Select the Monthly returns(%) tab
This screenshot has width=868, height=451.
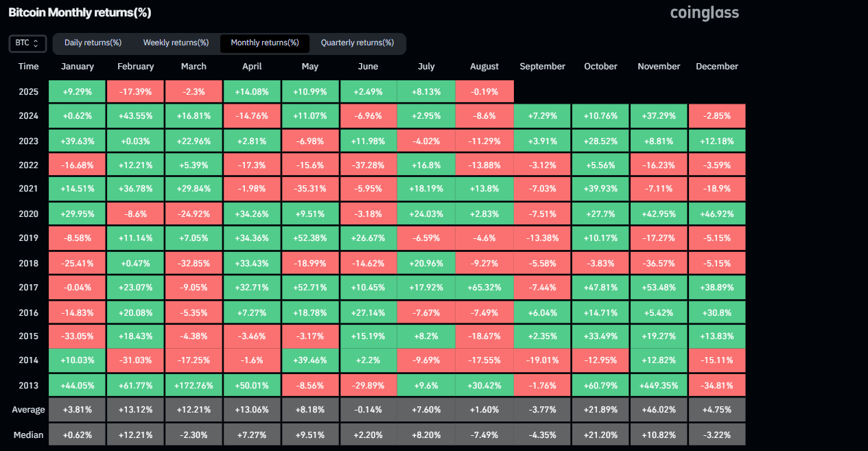(x=264, y=43)
